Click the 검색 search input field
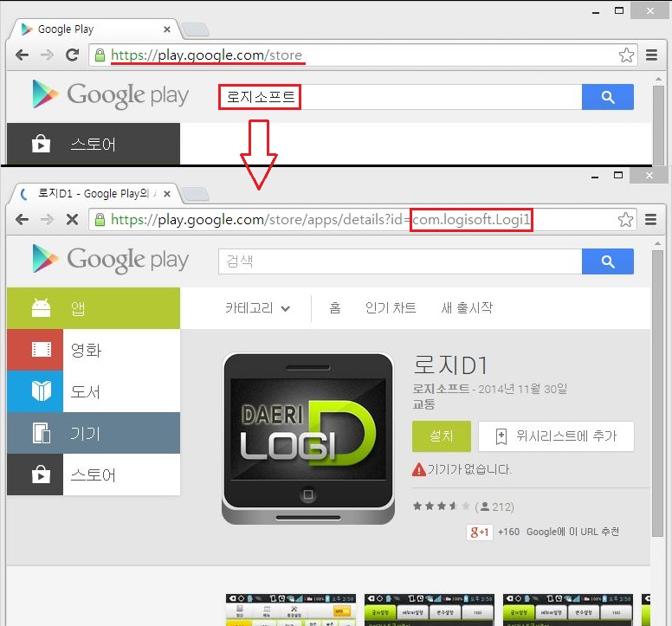This screenshot has height=626, width=672. click(x=400, y=261)
